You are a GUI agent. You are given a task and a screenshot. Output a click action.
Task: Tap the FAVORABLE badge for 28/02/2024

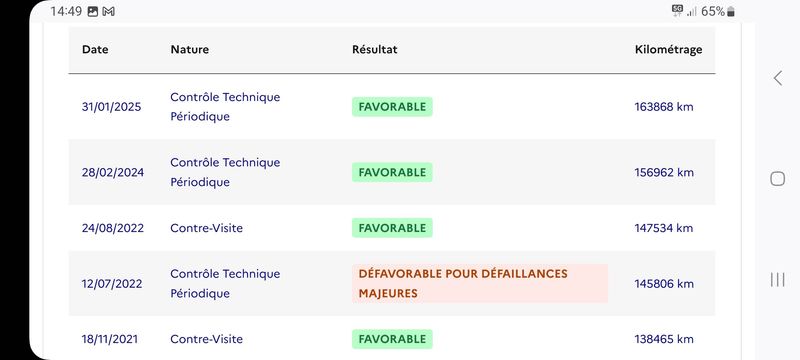pos(392,172)
